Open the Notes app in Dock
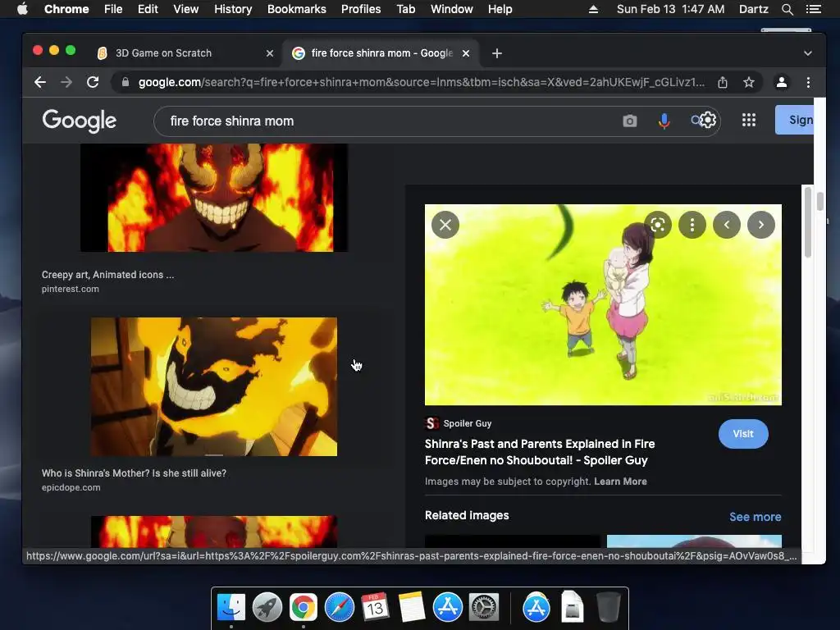 point(412,607)
